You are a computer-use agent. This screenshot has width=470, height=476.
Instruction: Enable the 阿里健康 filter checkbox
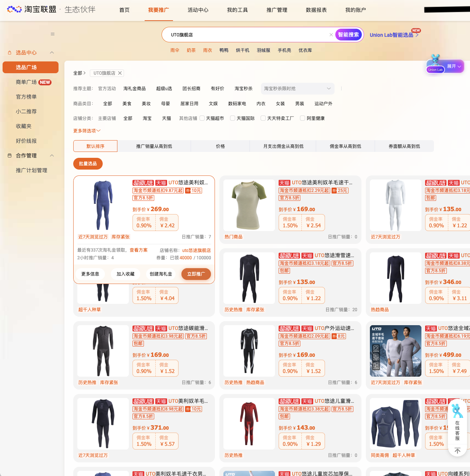(302, 118)
